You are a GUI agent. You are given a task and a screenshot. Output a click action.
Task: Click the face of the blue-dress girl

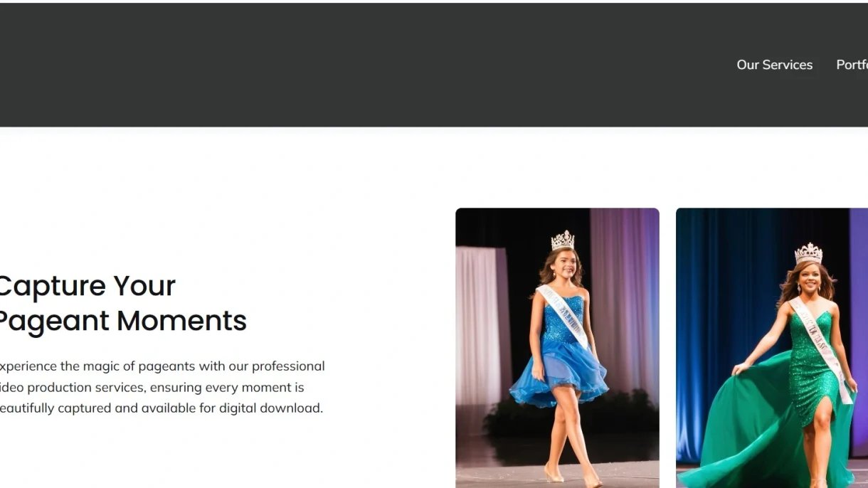[563, 265]
